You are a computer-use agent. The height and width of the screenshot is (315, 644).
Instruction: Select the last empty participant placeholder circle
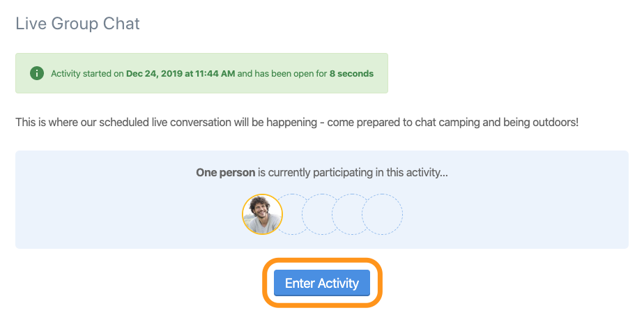click(x=383, y=215)
